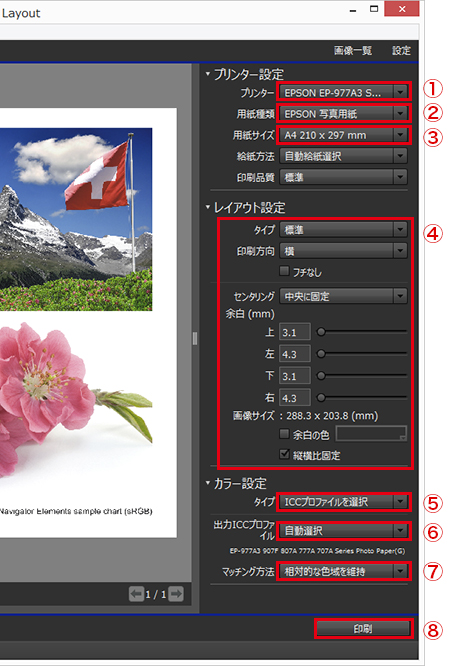The width and height of the screenshot is (455, 666).
Task: Open the マッチング方法 dropdown
Action: [343, 571]
